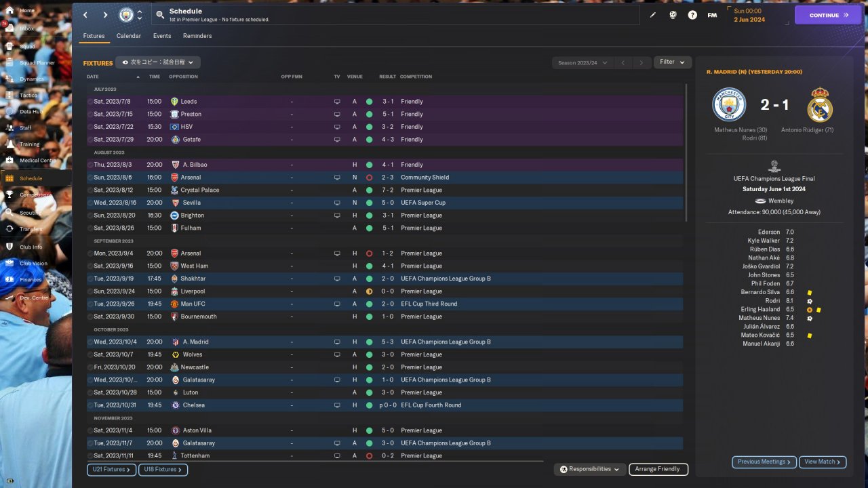Open the Tactics screen
868x488 pixels.
coord(28,96)
